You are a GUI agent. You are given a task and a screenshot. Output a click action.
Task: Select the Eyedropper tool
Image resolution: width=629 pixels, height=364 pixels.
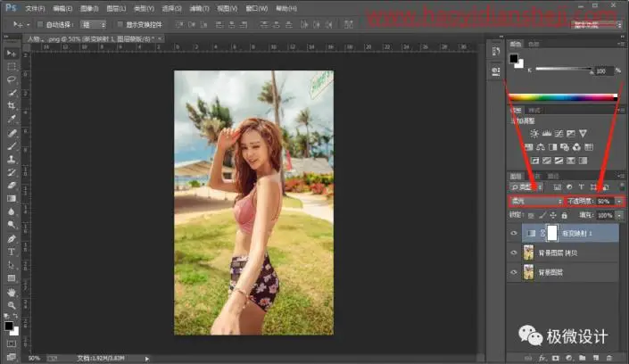pyautogui.click(x=12, y=119)
